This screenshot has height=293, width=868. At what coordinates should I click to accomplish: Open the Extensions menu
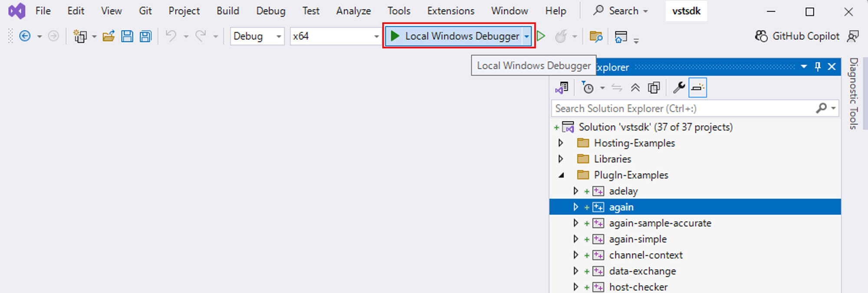(x=451, y=11)
